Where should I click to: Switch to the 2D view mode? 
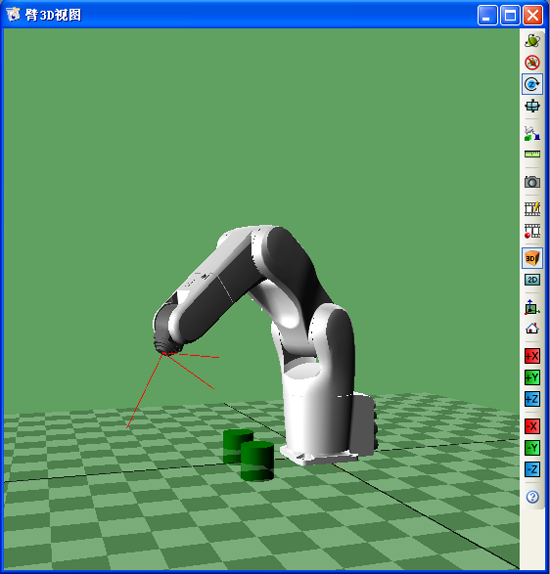click(532, 280)
